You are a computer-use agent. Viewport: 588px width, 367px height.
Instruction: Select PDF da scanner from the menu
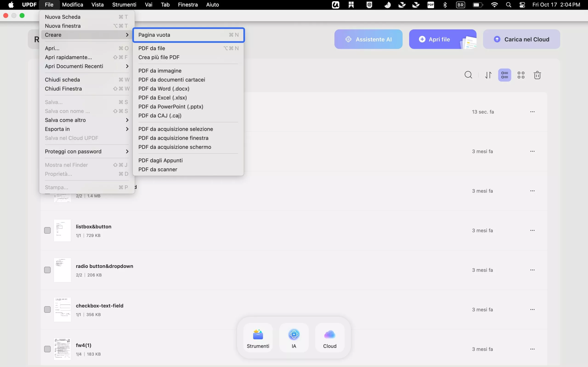click(158, 169)
